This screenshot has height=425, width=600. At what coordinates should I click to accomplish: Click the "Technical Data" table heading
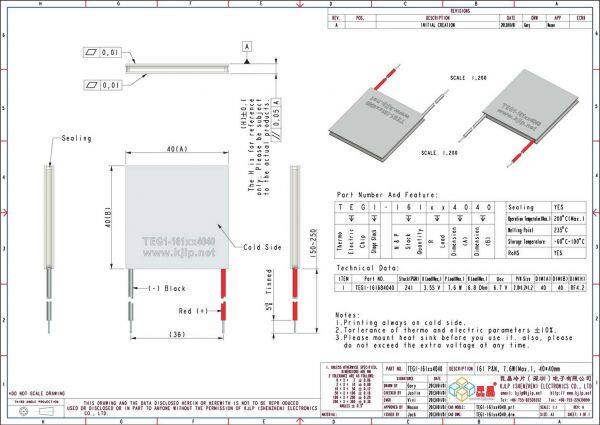363,269
